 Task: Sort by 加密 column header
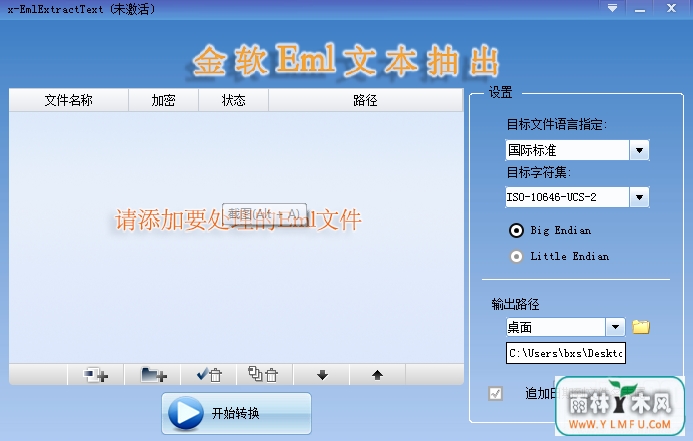164,100
